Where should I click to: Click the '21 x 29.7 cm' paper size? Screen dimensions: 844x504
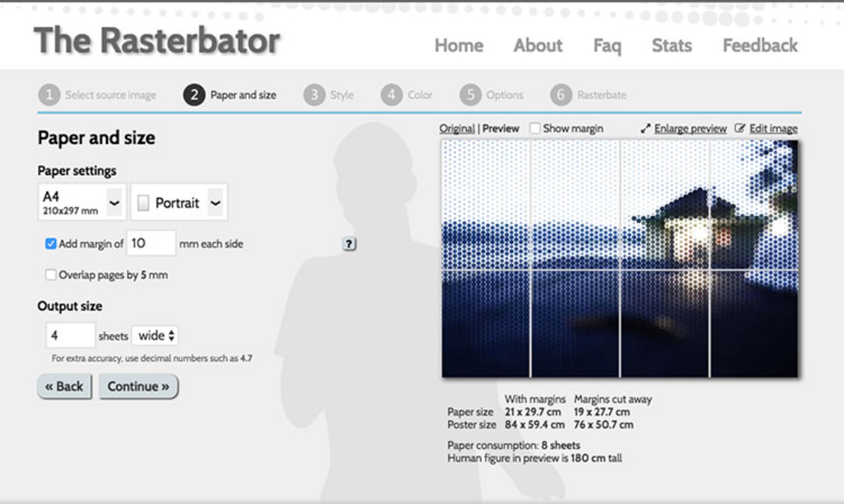(x=533, y=412)
